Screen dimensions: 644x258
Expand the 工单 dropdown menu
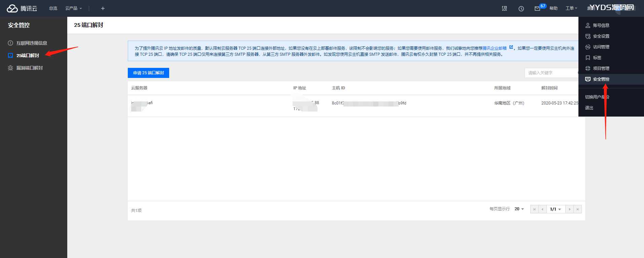[571, 8]
